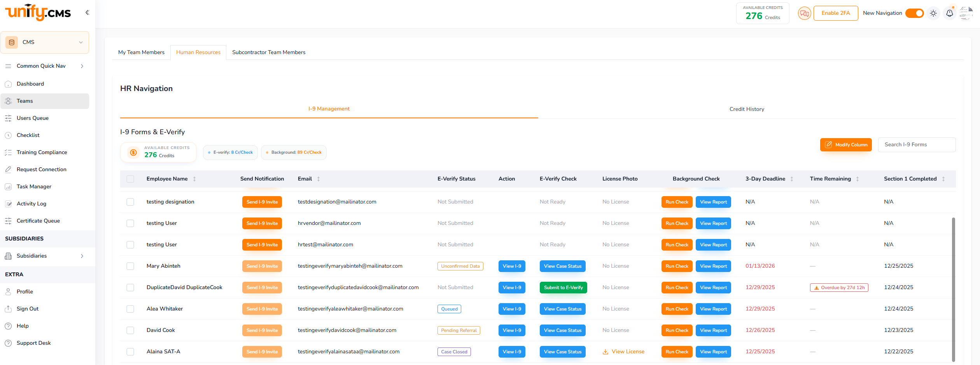This screenshot has height=365, width=980.
Task: Click the credits coin icon in Available Credits
Action: click(133, 152)
